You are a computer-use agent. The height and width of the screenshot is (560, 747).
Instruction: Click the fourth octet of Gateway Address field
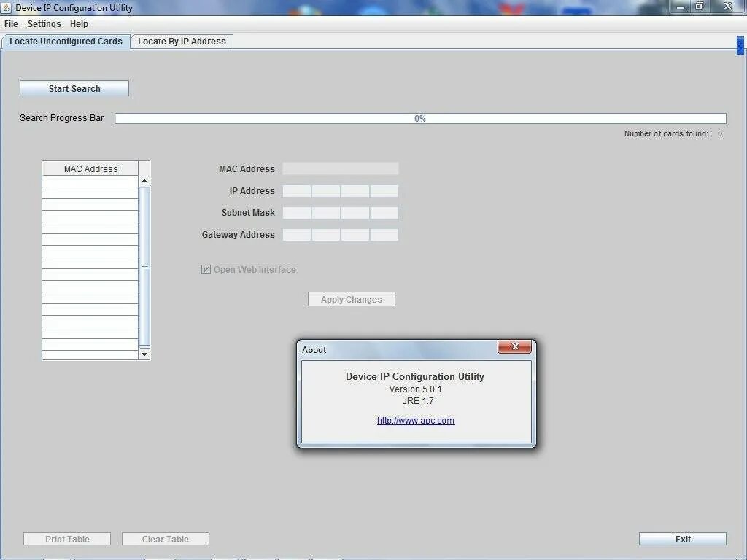click(384, 235)
